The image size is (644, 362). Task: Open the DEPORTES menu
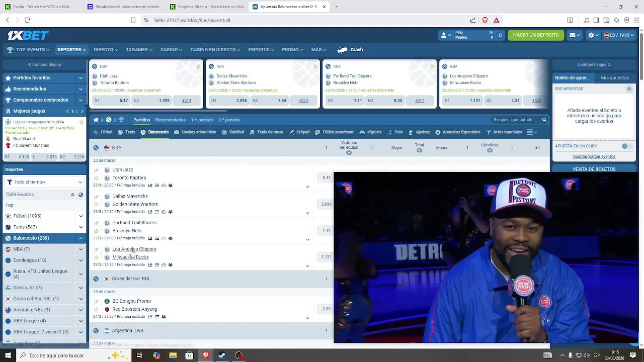pos(71,50)
